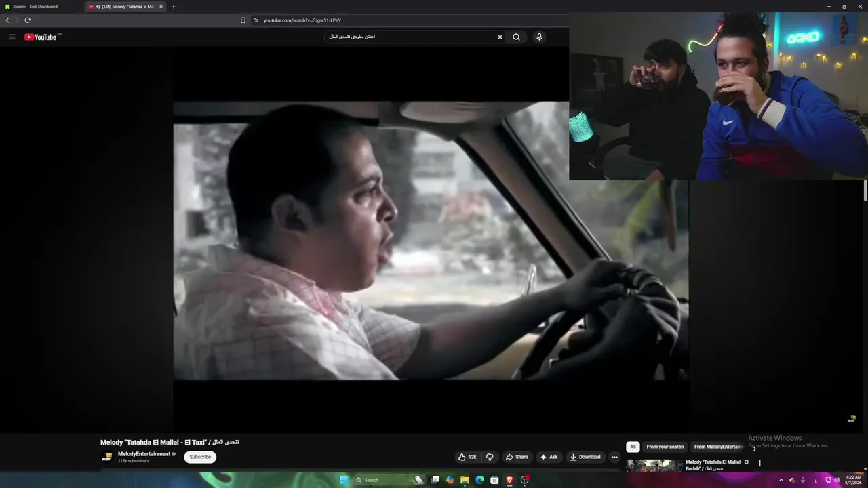This screenshot has height=488, width=868.
Task: Open a new browser tab
Action: [173, 7]
